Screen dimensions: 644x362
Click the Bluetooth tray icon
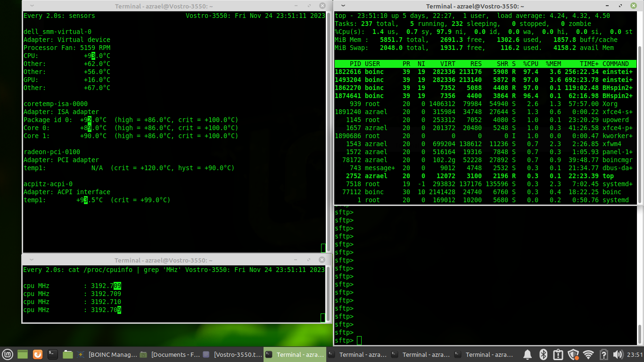[543, 354]
